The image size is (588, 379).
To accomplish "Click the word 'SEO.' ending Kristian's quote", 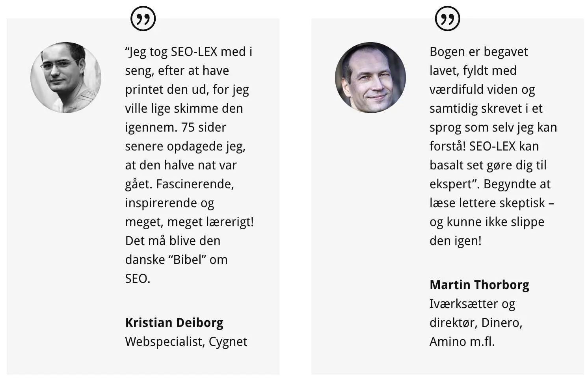I will click(x=138, y=279).
